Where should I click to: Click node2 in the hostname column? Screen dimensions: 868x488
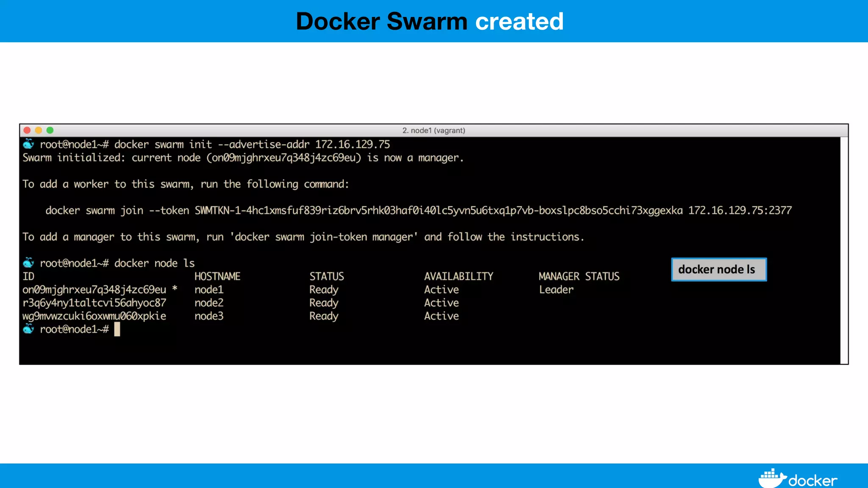pyautogui.click(x=209, y=303)
